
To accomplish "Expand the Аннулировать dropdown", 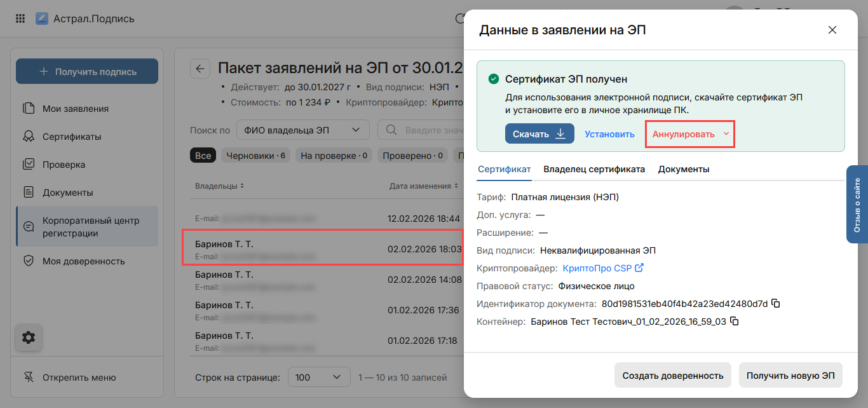I will [x=726, y=134].
